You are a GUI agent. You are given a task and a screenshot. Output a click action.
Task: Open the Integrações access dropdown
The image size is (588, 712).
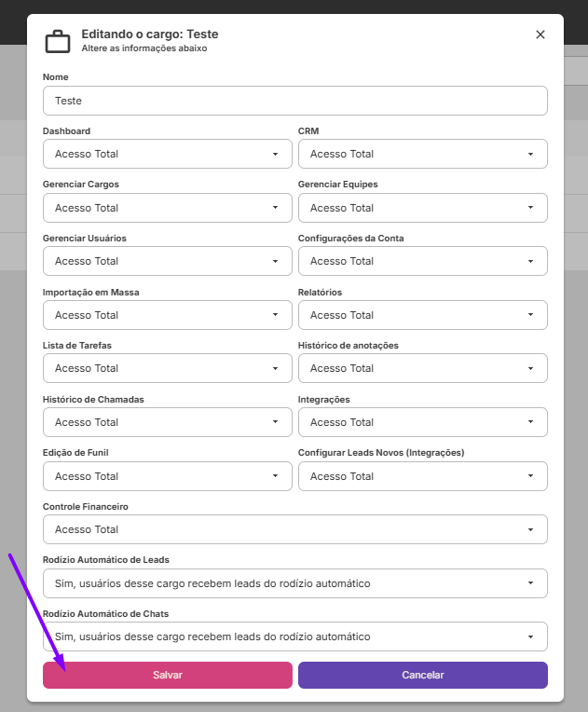click(423, 422)
